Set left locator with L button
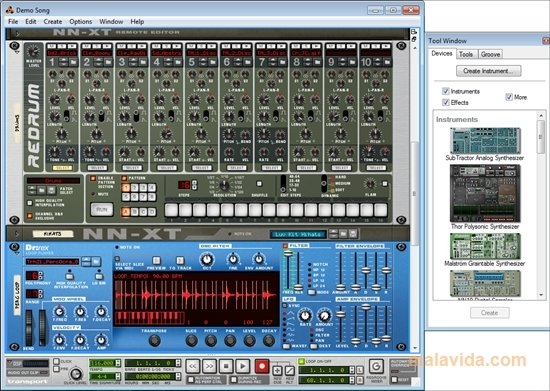Screen dimensions: 550x391 (360, 370)
